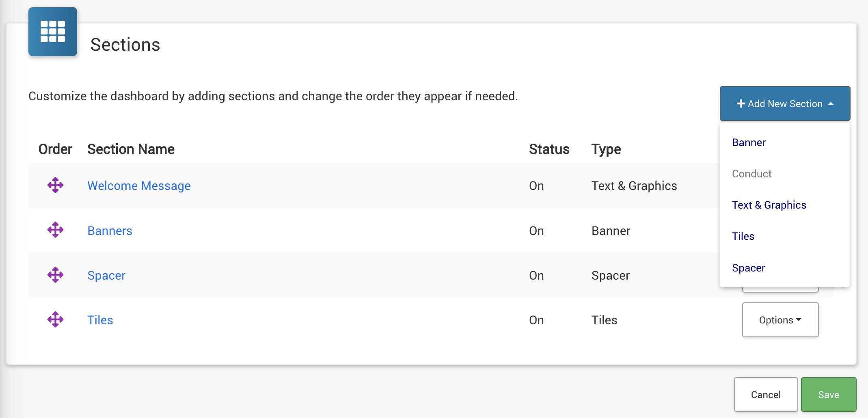The width and height of the screenshot is (868, 418).
Task: Open the Tiles link in Section Name column
Action: coord(100,320)
